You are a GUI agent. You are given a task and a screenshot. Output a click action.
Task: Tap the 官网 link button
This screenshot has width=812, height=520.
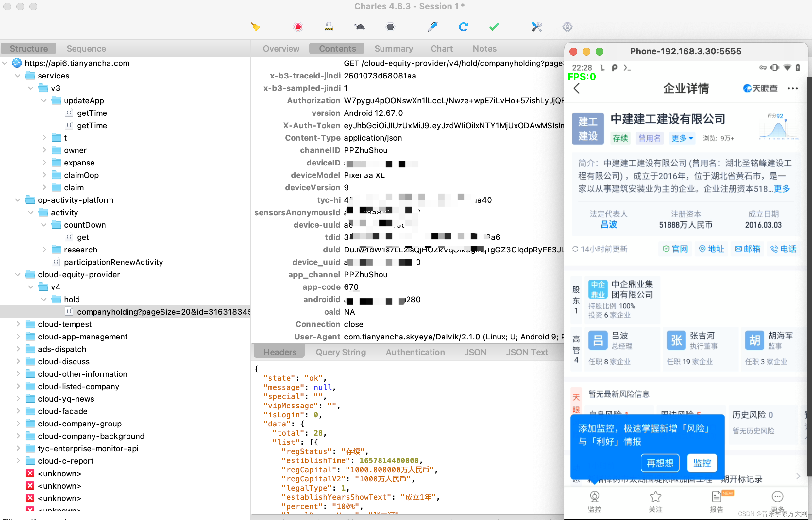(675, 249)
